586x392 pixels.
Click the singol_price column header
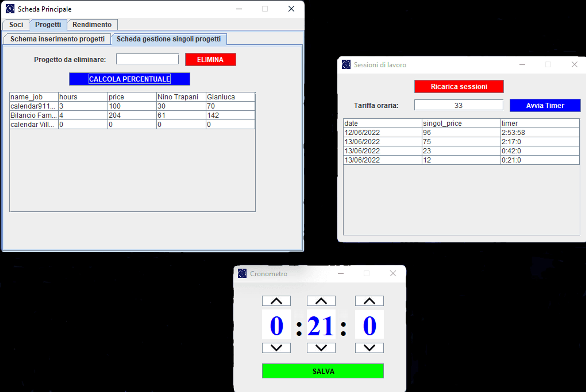pyautogui.click(x=461, y=123)
